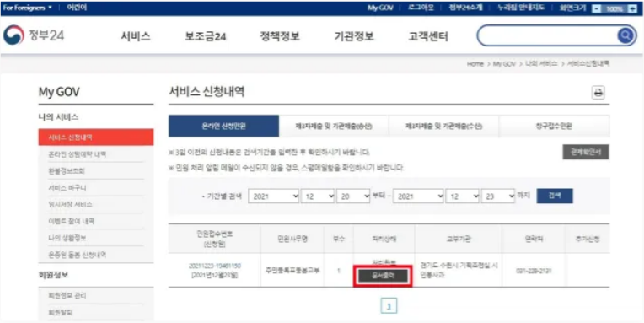Viewport: 644px width, 323px height.
Task: Click the 검색 period search button
Action: (555, 196)
